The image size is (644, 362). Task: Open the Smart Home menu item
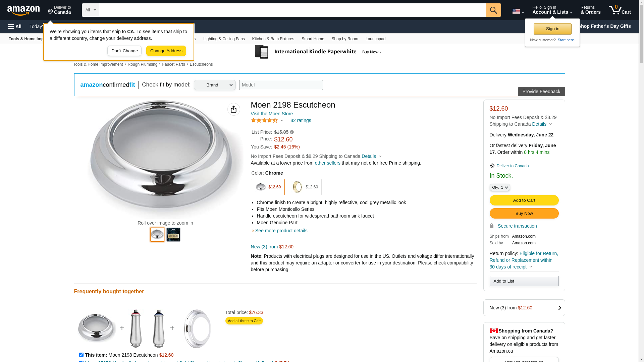pos(313,39)
